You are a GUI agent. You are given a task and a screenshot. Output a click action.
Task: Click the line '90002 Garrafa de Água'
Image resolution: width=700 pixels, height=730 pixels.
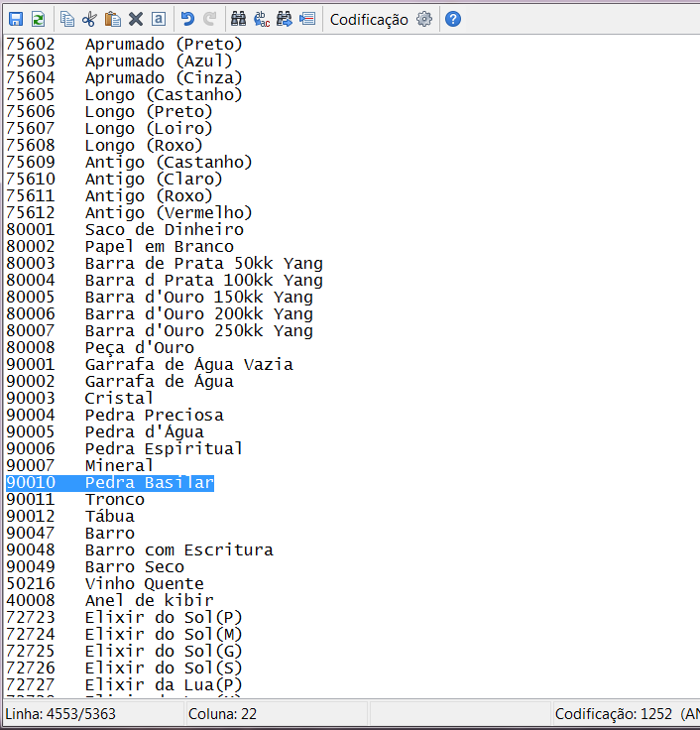(x=120, y=381)
